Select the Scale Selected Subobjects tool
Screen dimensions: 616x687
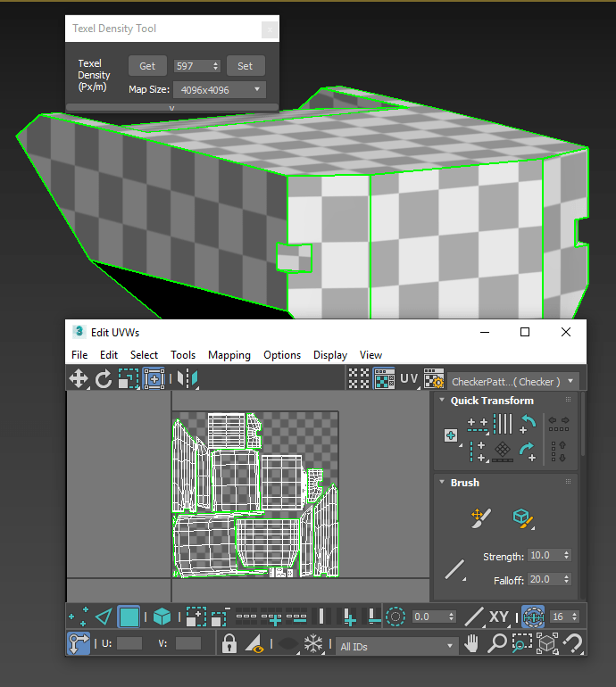click(129, 378)
